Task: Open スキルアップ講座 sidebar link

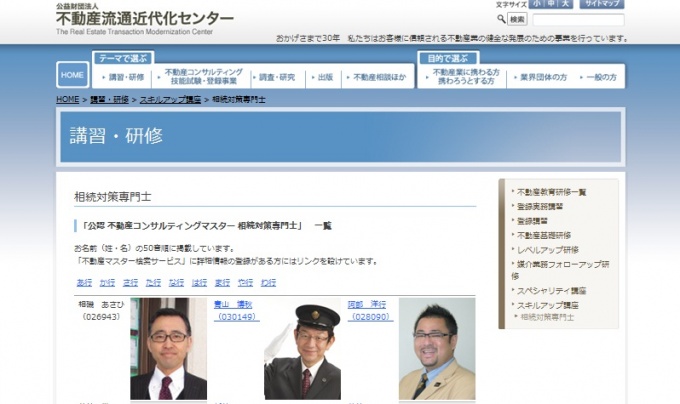Action: pos(547,305)
